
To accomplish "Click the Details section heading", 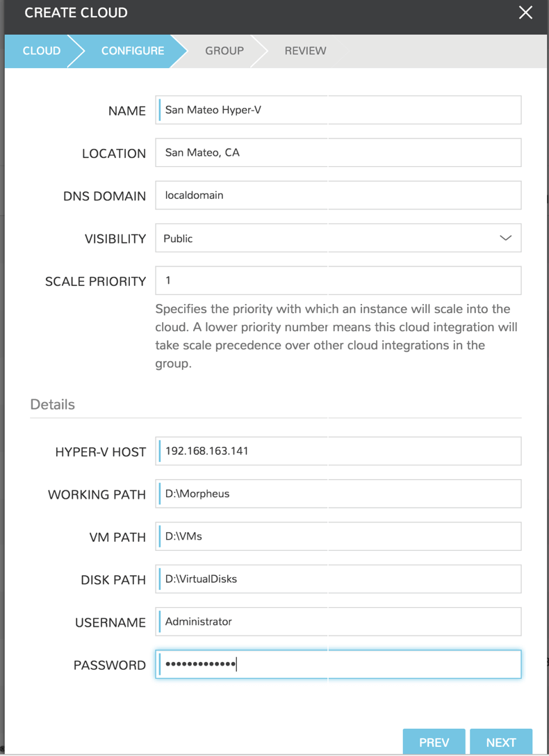I will (x=52, y=404).
